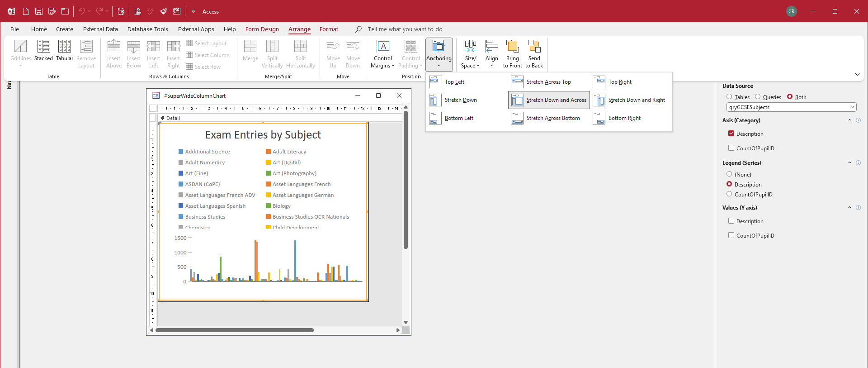
Task: Uncheck Description under Axis (Category)
Action: click(x=731, y=134)
